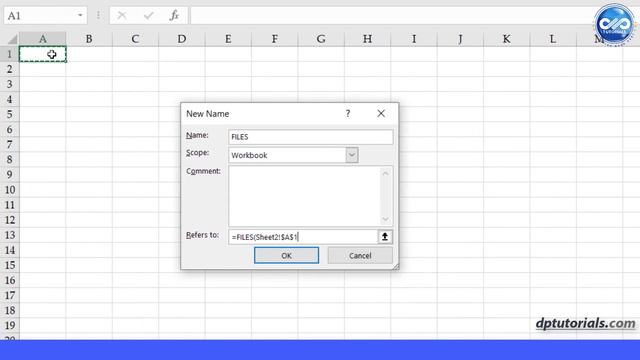This screenshot has width=640, height=360.
Task: Select column G header
Action: (321, 39)
